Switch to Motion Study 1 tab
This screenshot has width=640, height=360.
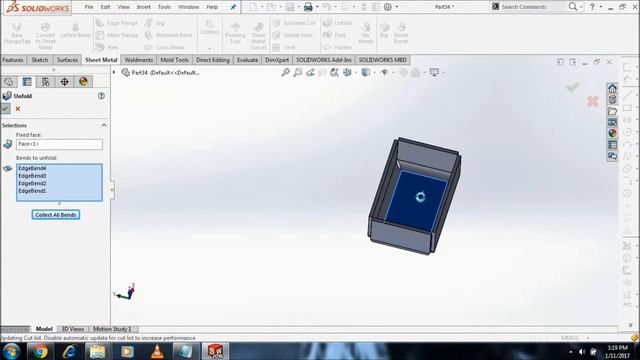coord(112,329)
